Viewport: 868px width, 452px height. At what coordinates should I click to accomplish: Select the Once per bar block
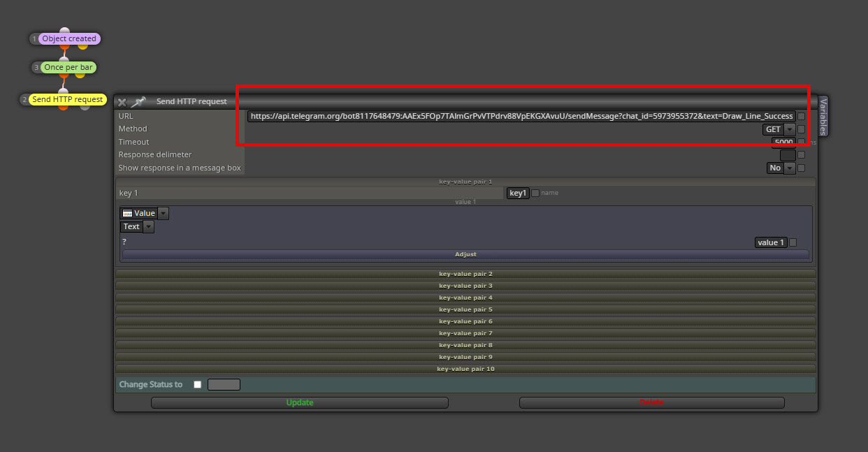pyautogui.click(x=68, y=68)
